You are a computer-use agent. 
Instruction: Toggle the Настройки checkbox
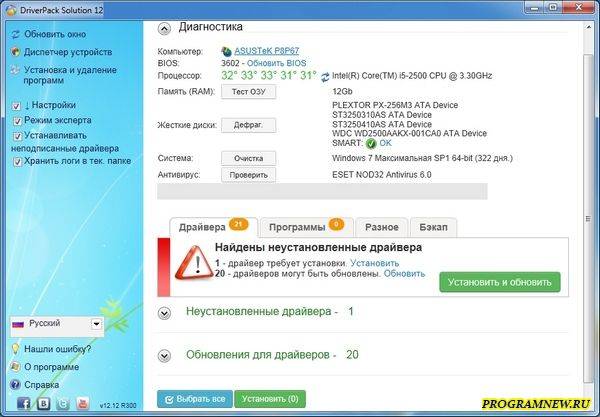pyautogui.click(x=16, y=106)
